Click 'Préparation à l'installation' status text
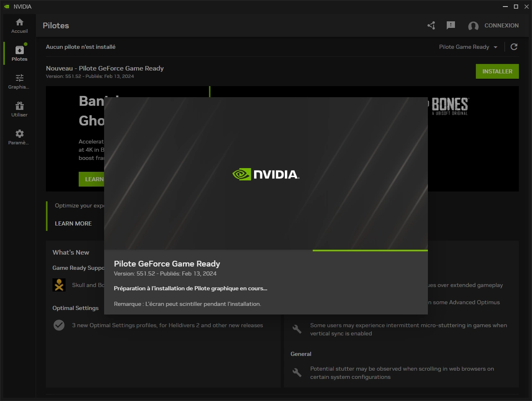 click(x=191, y=288)
